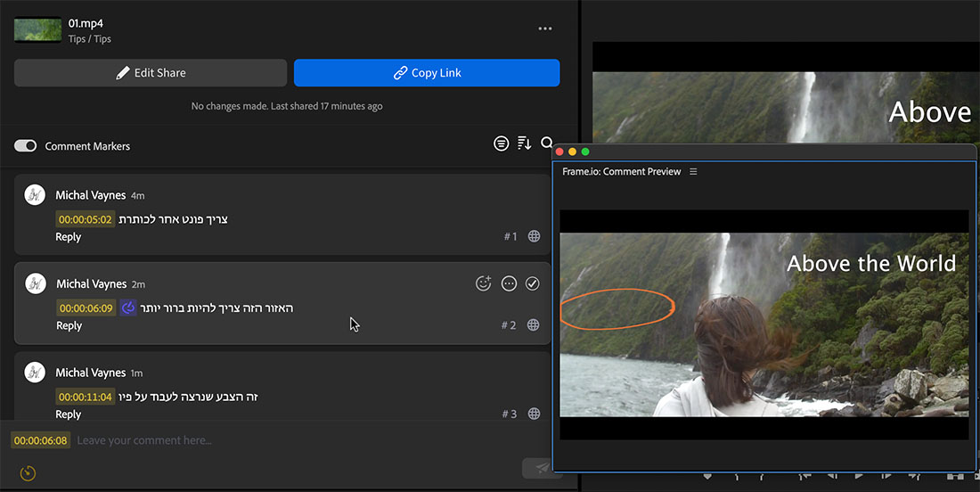The height and width of the screenshot is (492, 980).
Task: Click green zoom button of Comment Preview window
Action: (585, 152)
